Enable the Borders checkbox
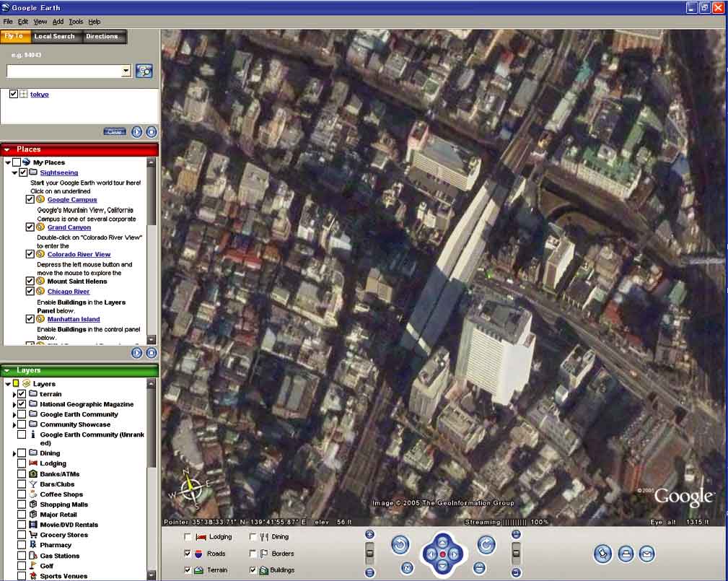728x581 pixels. click(253, 554)
